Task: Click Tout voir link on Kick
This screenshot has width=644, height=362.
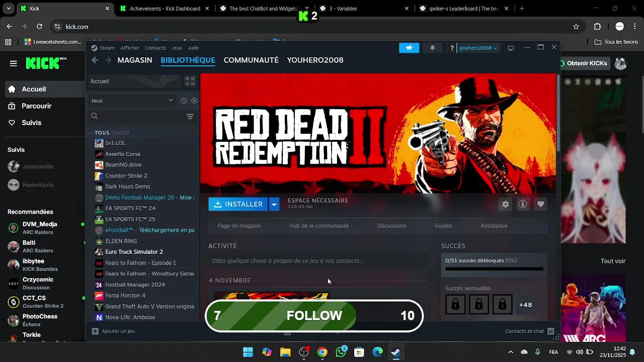Action: coord(613,261)
